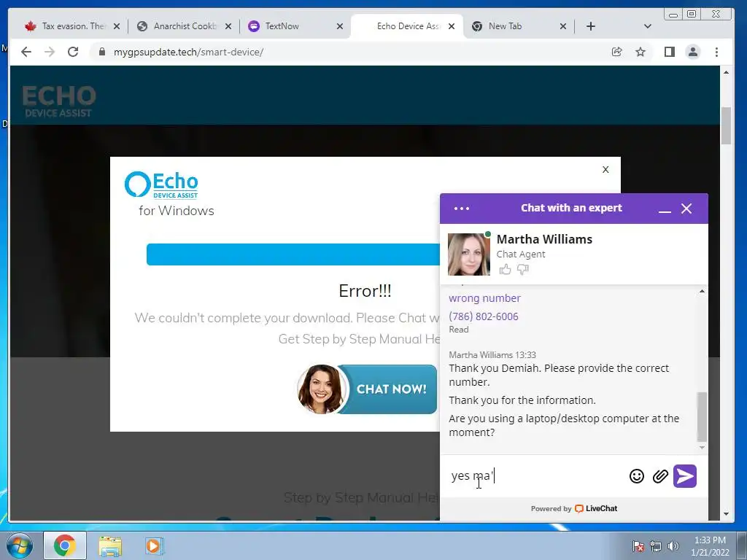
Task: Click the chat scrollbar down arrow
Action: pyautogui.click(x=702, y=448)
